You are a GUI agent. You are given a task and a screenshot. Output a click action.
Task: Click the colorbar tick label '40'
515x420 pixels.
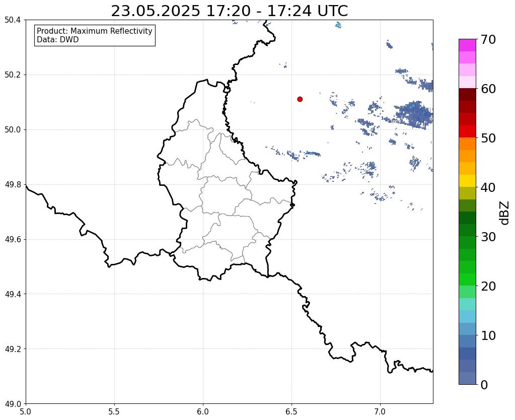[488, 187]
